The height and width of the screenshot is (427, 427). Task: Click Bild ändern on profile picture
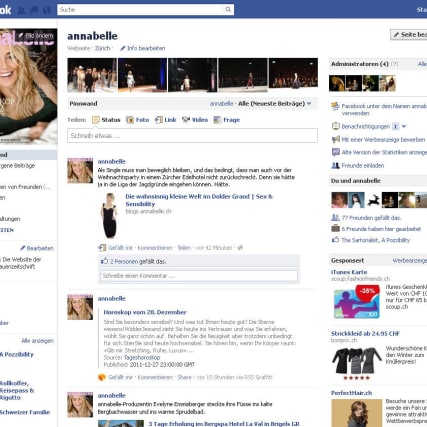[x=36, y=36]
